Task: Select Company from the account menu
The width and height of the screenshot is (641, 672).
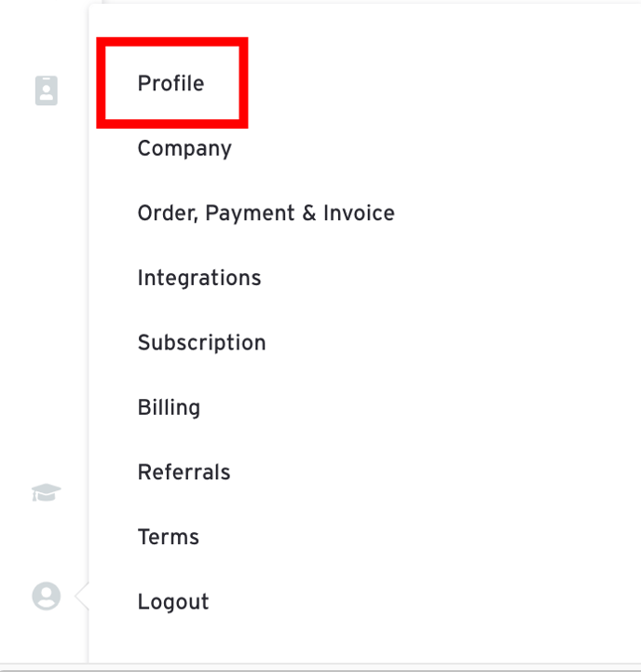Action: [x=184, y=148]
